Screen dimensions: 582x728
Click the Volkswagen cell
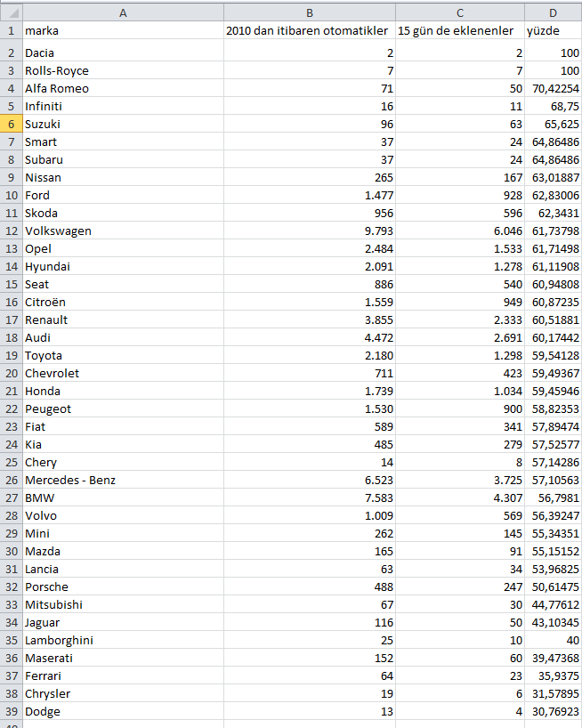pyautogui.click(x=123, y=231)
